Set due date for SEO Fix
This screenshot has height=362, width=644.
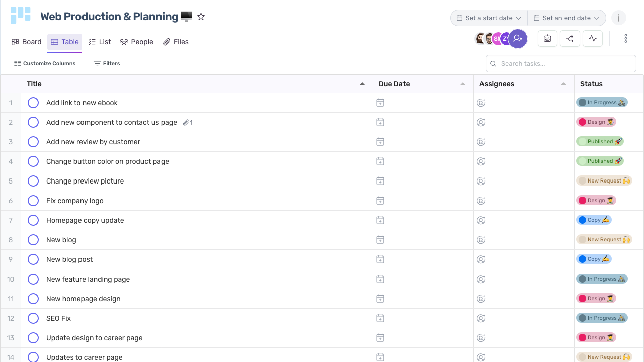click(x=380, y=318)
